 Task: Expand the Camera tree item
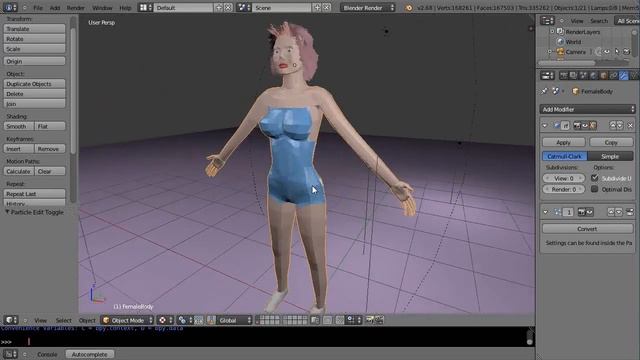click(549, 52)
